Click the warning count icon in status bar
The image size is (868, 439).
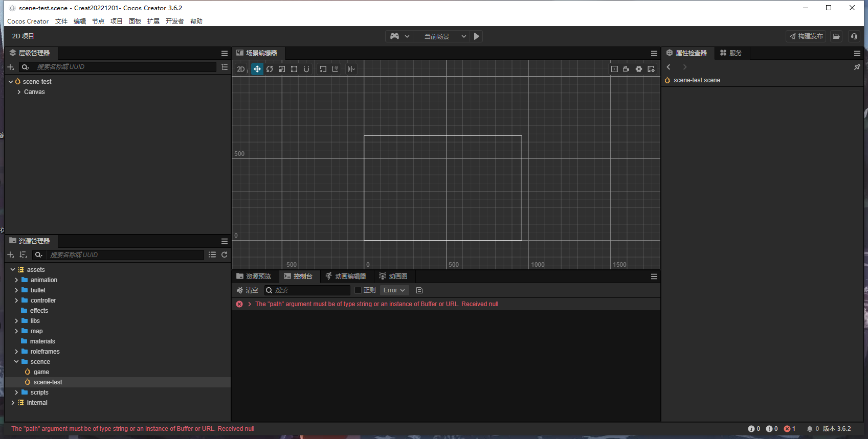tap(769, 429)
